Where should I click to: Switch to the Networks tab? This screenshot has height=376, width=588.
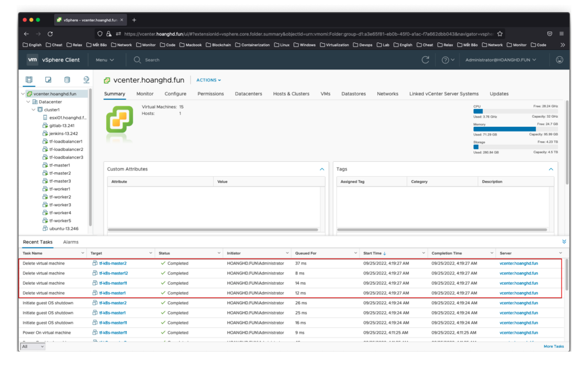[x=388, y=94]
